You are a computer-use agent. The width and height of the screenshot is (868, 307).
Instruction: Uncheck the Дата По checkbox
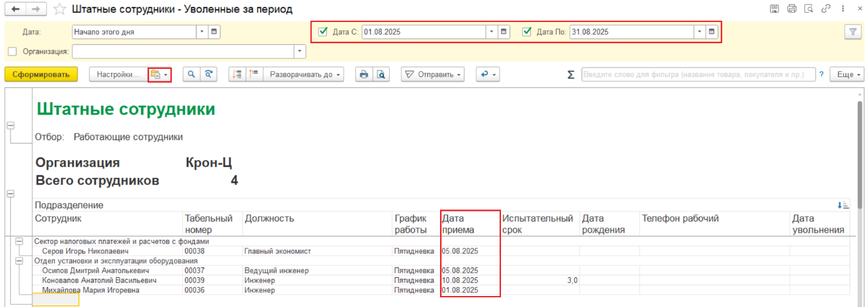click(x=527, y=32)
